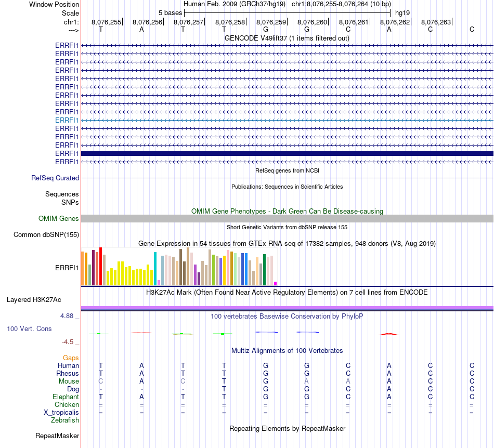Click the light-blue ERRFI1 transcript label

[x=67, y=120]
